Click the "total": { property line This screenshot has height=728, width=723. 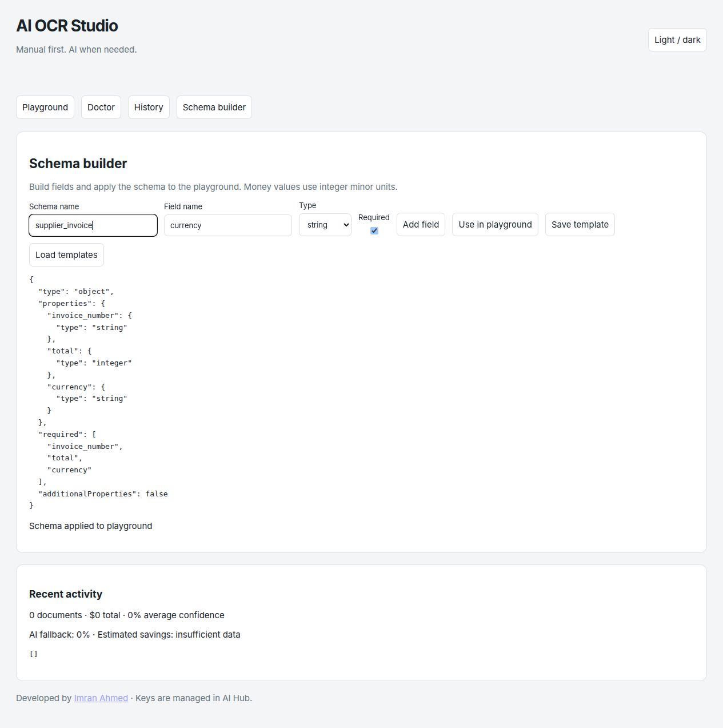(70, 351)
